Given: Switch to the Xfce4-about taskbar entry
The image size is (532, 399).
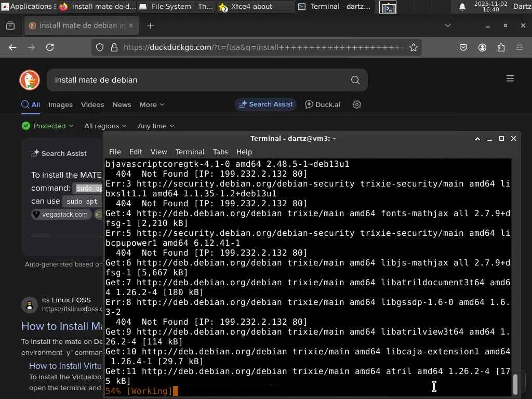Looking at the screenshot, I should tap(256, 6).
